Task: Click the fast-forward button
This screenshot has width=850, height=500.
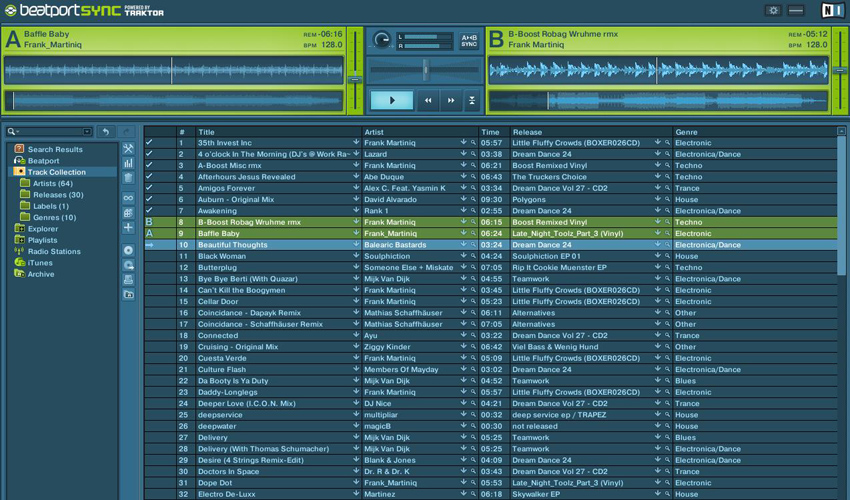Action: [451, 100]
